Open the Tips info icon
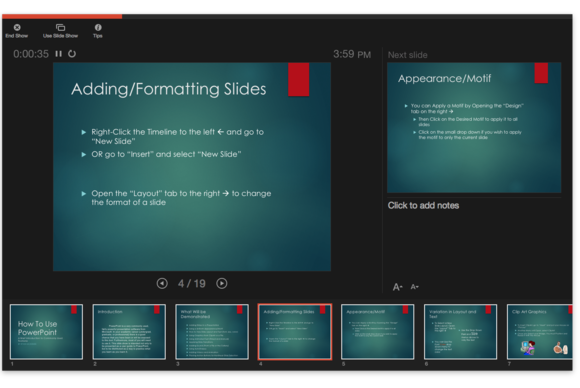The image size is (580, 388). pos(98,27)
